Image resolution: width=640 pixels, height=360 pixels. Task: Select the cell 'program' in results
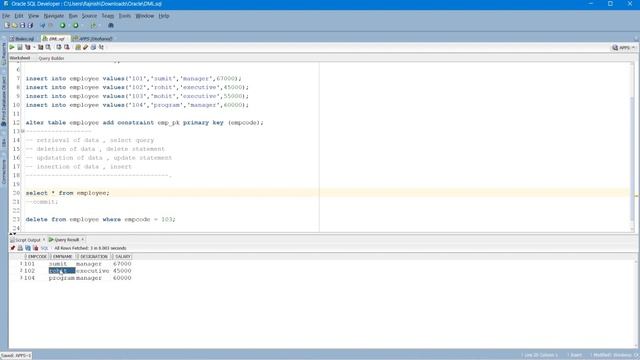click(x=62, y=278)
